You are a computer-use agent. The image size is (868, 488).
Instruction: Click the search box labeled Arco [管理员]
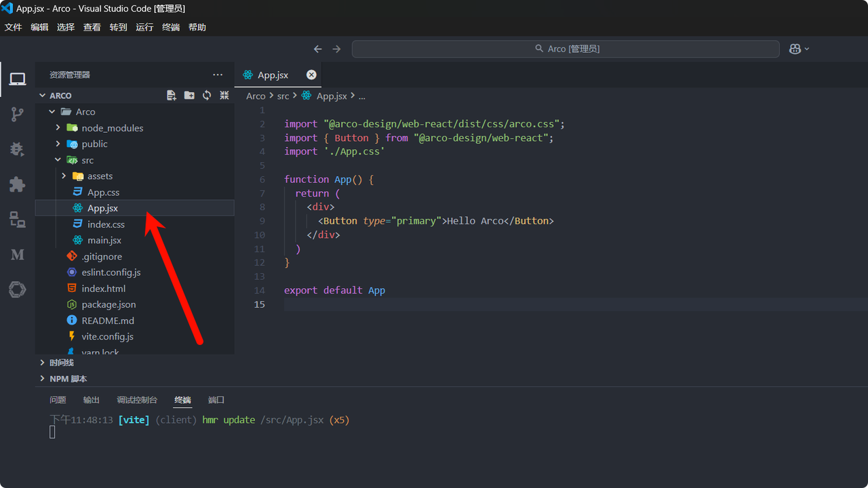coord(566,49)
